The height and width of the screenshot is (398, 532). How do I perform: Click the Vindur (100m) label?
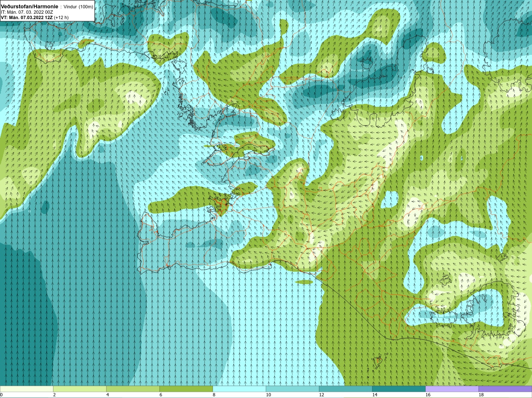click(x=78, y=7)
